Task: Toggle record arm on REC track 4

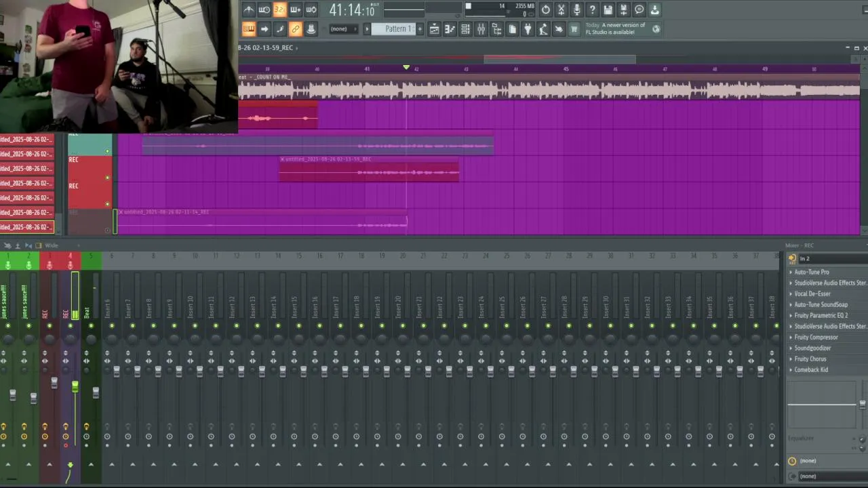Action: tap(66, 445)
